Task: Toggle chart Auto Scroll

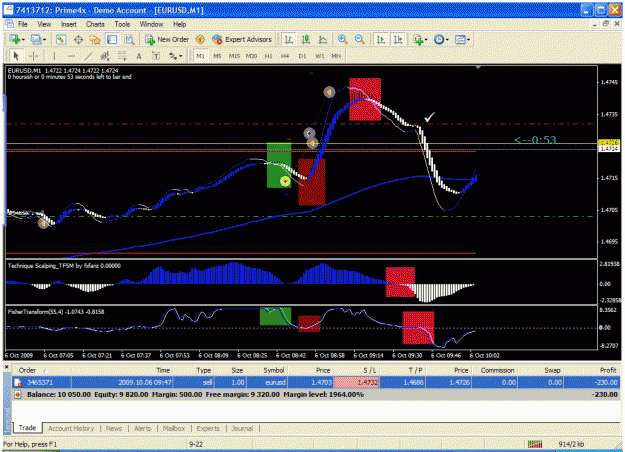Action: tap(381, 39)
